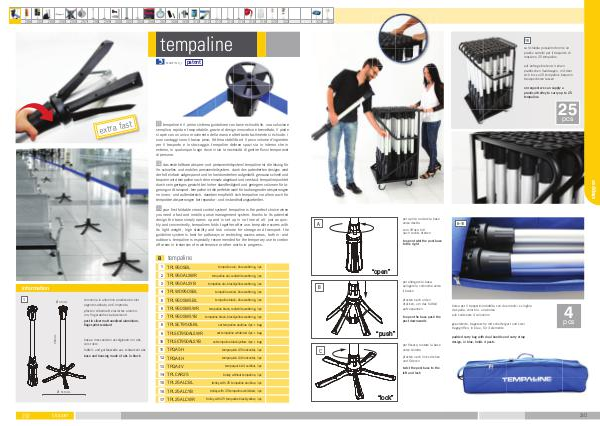Image resolution: width=600 pixels, height=426 pixels.
Task: Click the circular close-up inset of trolley top
Action: click(x=403, y=38)
